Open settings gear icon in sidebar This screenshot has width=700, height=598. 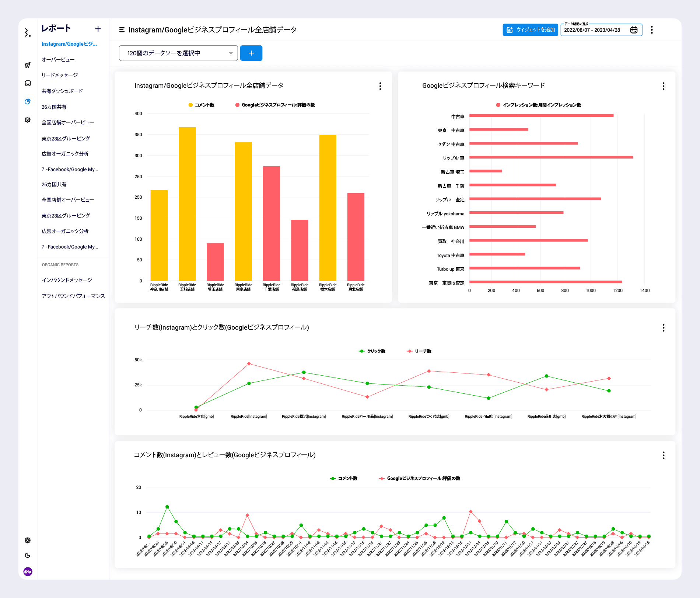click(28, 120)
